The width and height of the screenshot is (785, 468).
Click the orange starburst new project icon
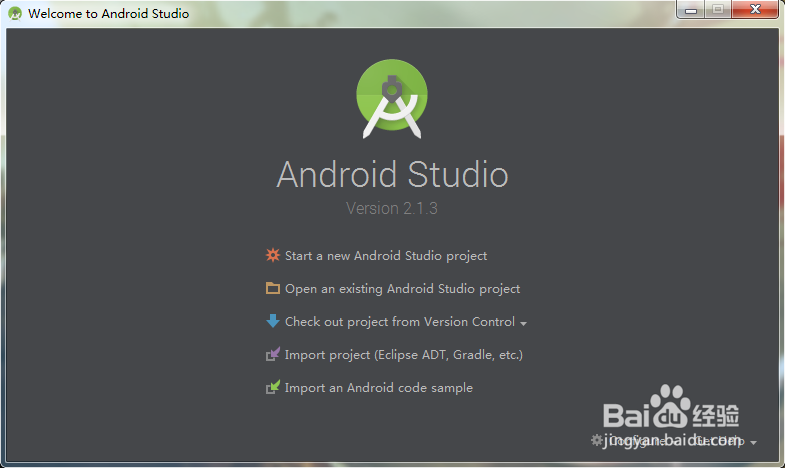[273, 255]
